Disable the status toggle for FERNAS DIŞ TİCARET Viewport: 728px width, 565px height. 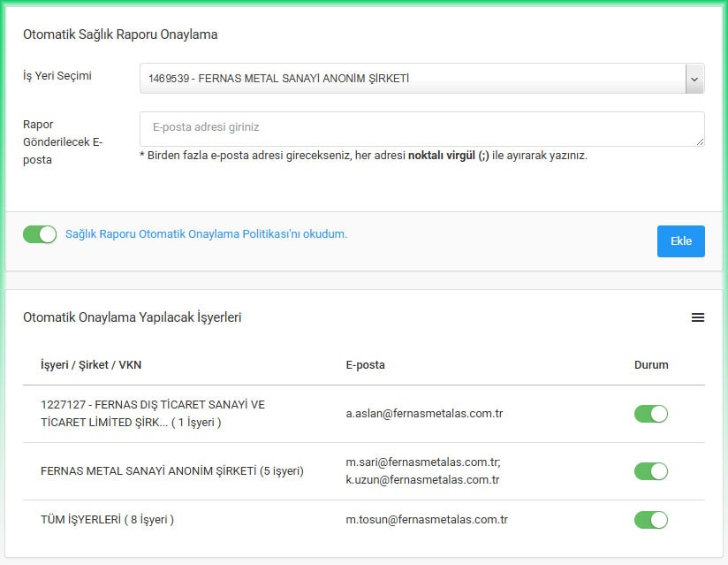coord(651,414)
